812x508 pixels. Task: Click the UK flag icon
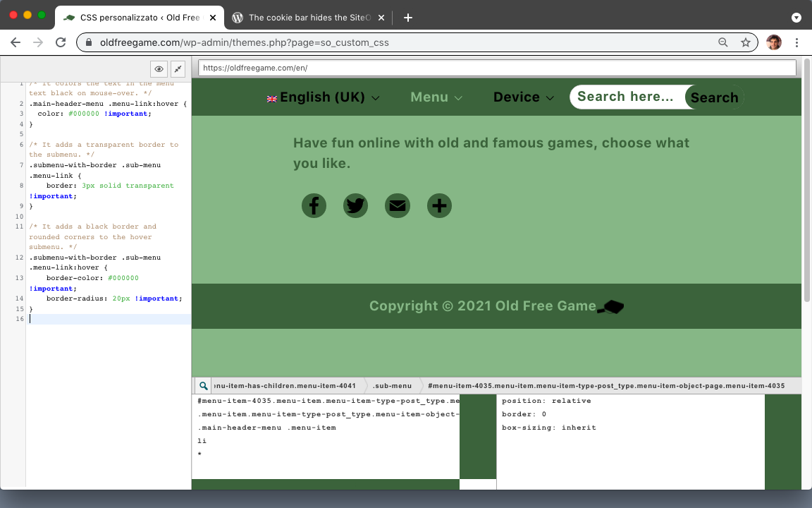[x=272, y=99]
